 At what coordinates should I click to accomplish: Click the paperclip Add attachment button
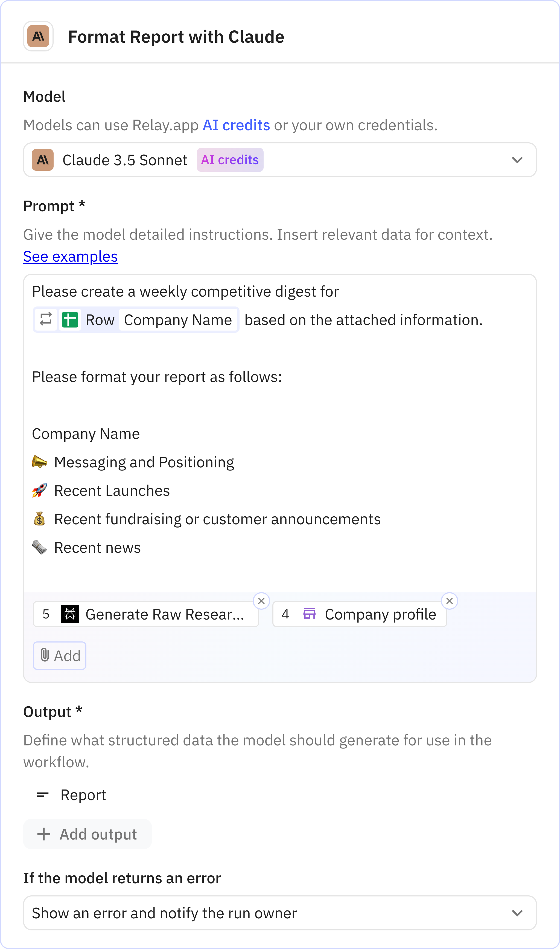pos(60,656)
